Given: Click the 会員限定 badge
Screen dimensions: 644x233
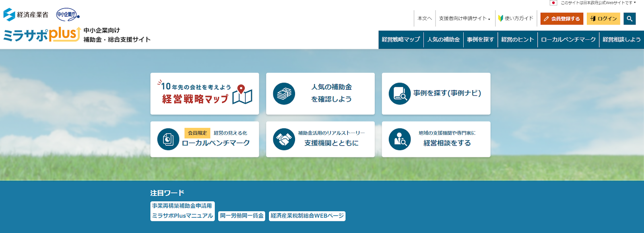Looking at the screenshot, I should click(197, 133).
